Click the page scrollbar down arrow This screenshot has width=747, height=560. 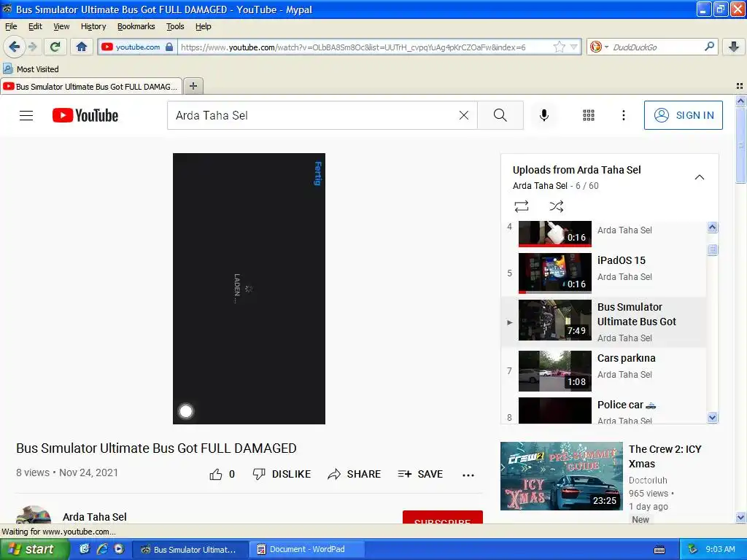[740, 518]
